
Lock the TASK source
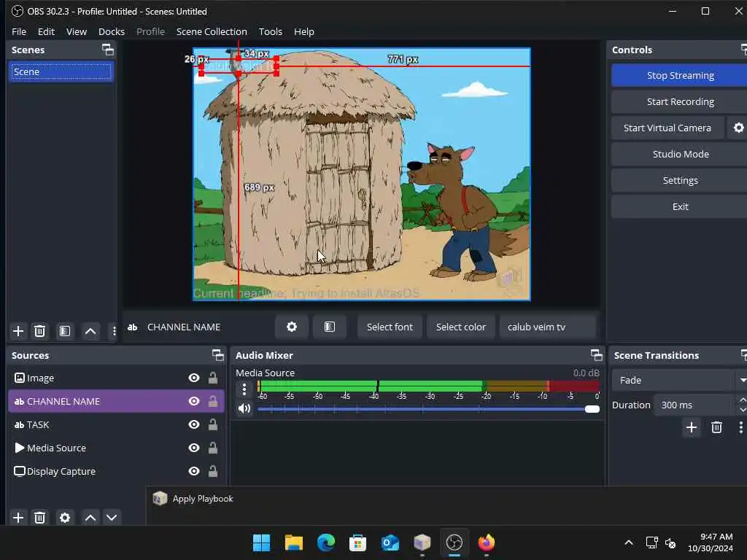(213, 425)
